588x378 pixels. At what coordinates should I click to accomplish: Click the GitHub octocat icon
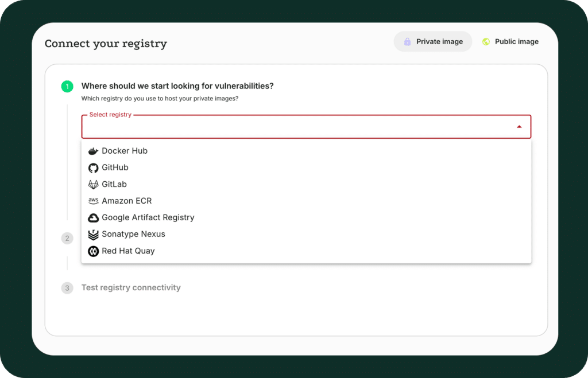(93, 168)
